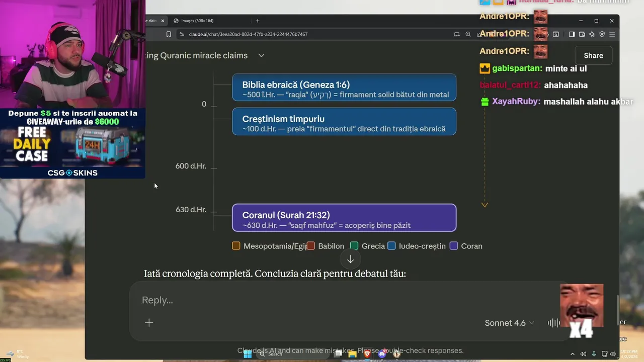Jump to bottom with the down-arrow button
The height and width of the screenshot is (362, 644).
click(351, 259)
